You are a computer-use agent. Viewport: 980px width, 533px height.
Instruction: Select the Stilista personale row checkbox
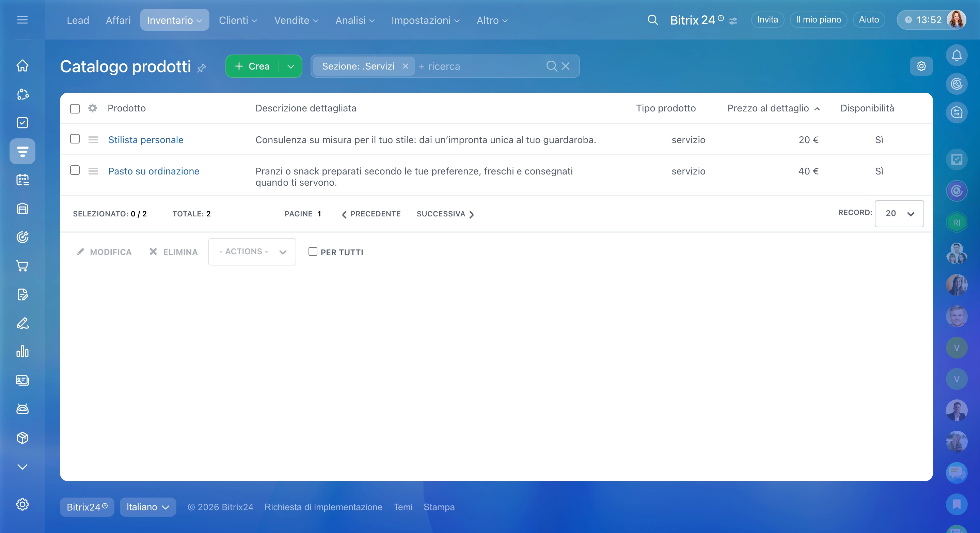coord(75,139)
